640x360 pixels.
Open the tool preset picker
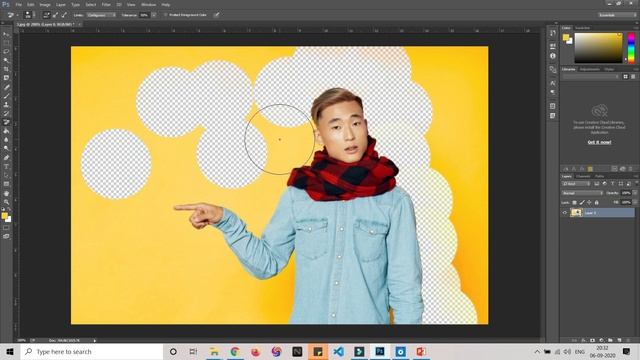11,15
